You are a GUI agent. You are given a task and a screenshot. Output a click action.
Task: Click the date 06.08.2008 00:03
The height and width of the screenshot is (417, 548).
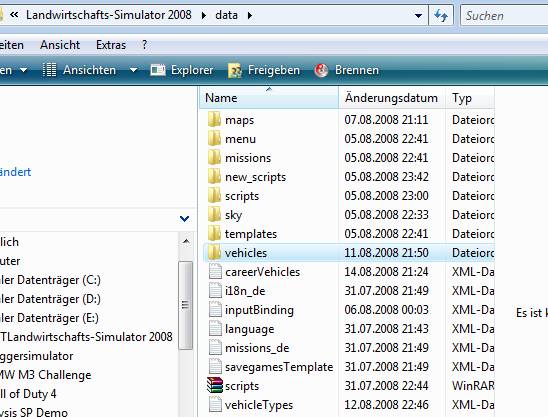386,310
